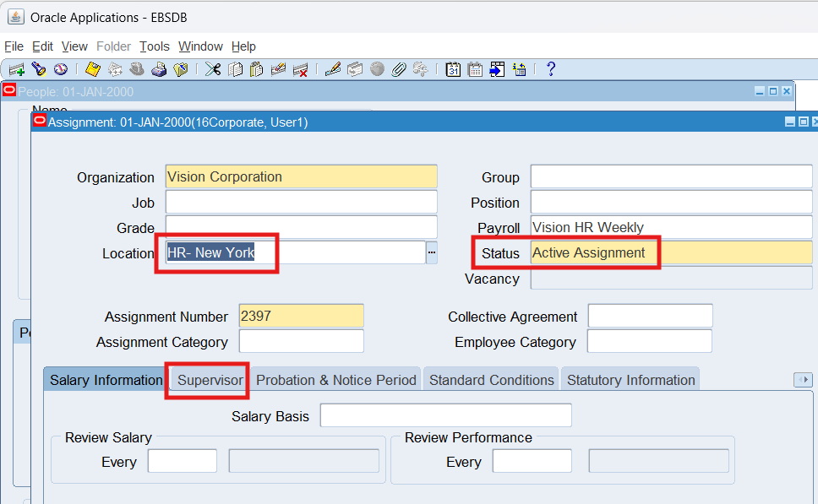Click the Delete record red X icon
The image size is (818, 504).
coord(300,69)
